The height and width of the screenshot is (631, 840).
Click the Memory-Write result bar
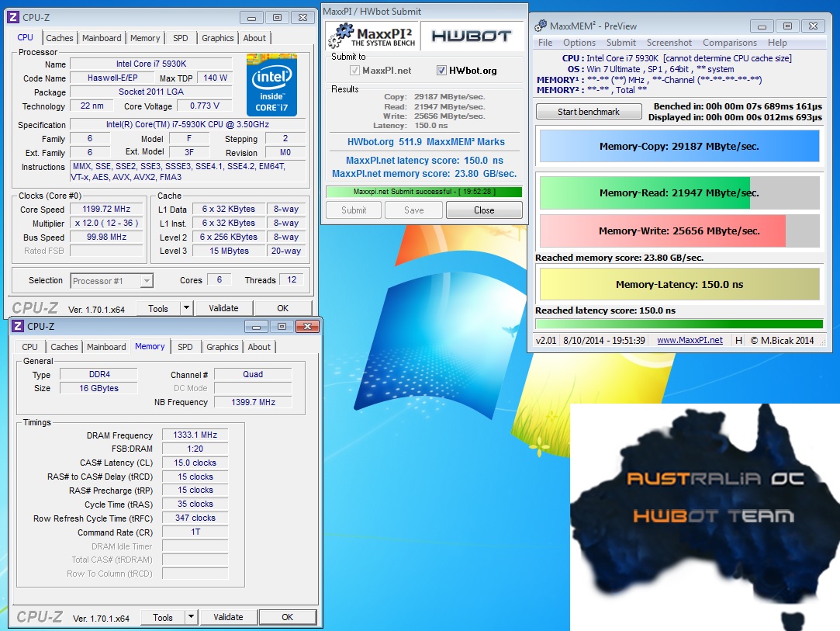click(679, 231)
